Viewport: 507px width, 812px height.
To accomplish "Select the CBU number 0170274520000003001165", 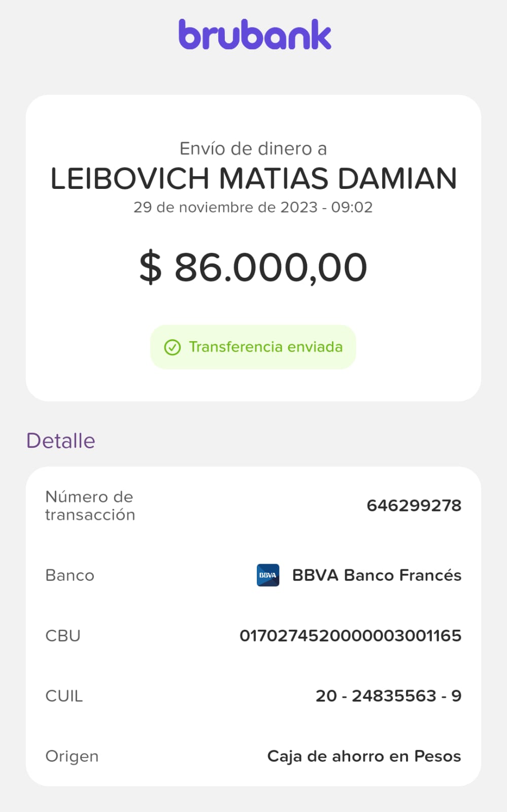I will pyautogui.click(x=350, y=636).
